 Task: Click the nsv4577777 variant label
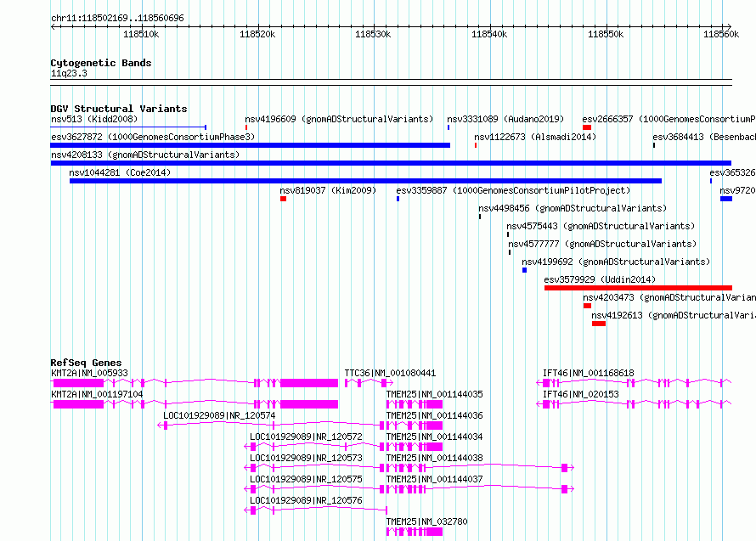click(602, 244)
